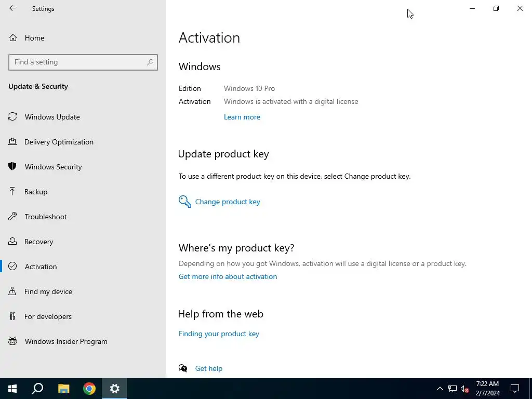532x399 pixels.
Task: Go back with the Settings back arrow
Action: coord(12,8)
